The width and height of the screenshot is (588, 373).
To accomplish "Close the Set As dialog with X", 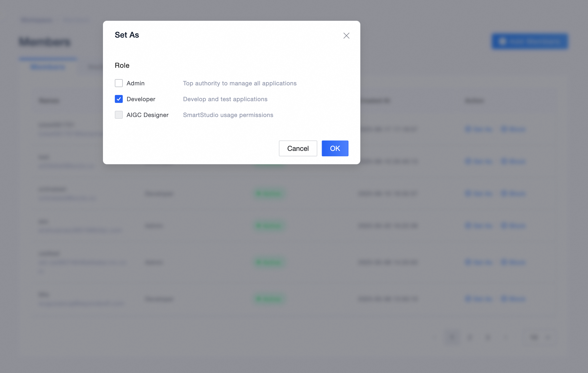I will click(x=346, y=36).
